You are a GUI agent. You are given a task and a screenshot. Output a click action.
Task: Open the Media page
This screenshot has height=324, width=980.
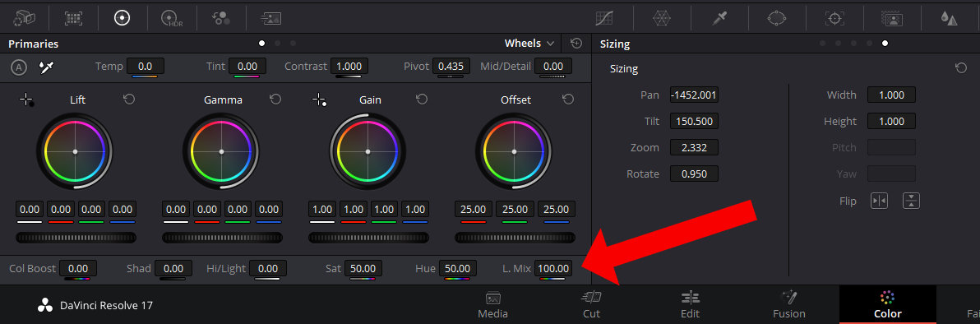(492, 304)
